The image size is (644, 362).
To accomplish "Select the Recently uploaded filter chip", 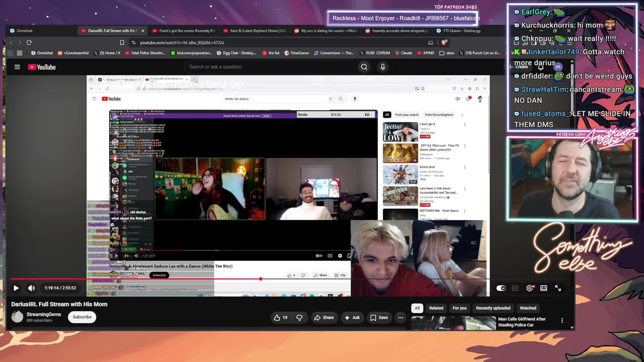I will (x=493, y=308).
